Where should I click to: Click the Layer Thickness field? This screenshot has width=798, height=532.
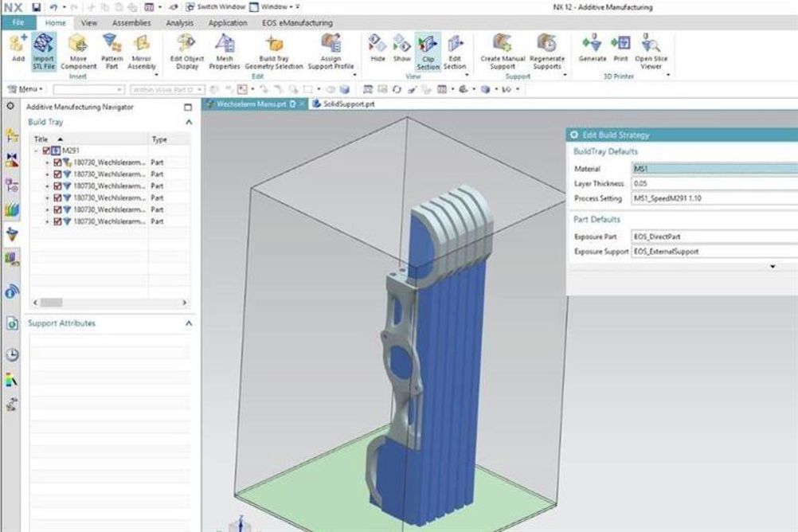point(714,183)
